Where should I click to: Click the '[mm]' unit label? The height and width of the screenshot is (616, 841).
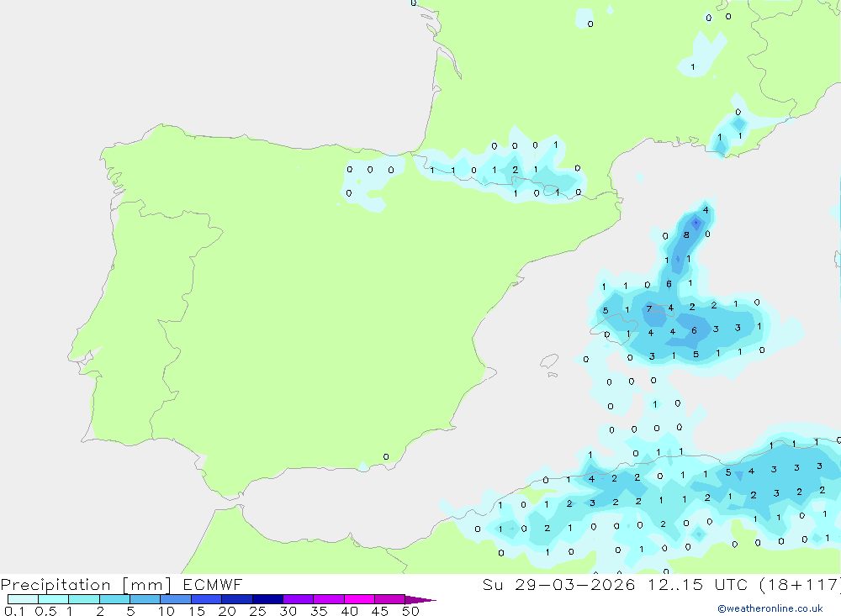click(147, 585)
